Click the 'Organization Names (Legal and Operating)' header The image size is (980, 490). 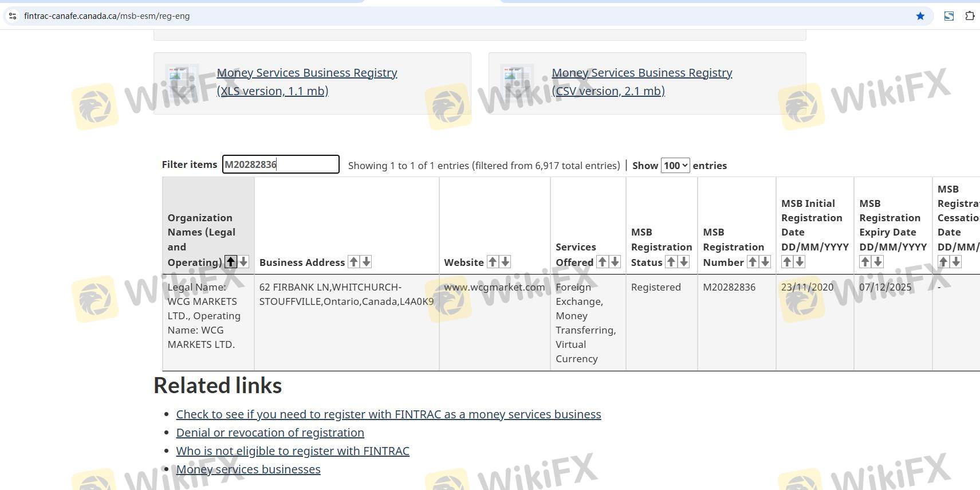[201, 240]
